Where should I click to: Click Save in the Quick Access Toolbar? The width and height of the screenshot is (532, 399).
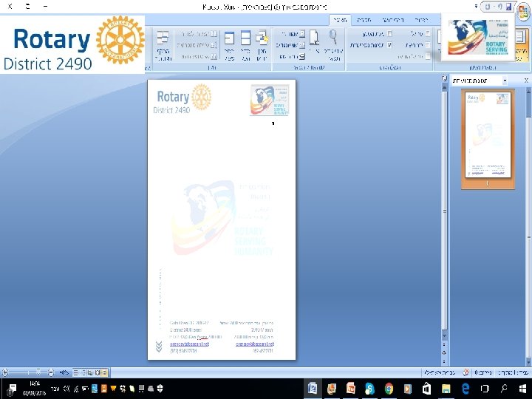click(x=508, y=7)
